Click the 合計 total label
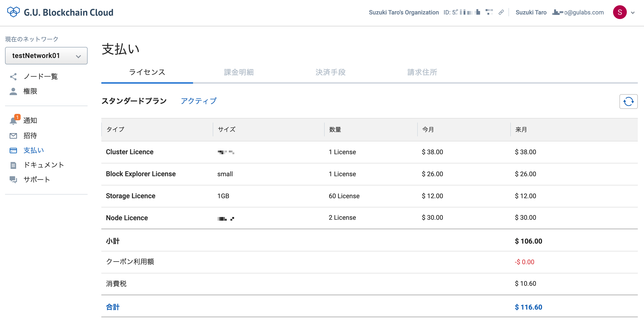This screenshot has height=327, width=644. 113,307
